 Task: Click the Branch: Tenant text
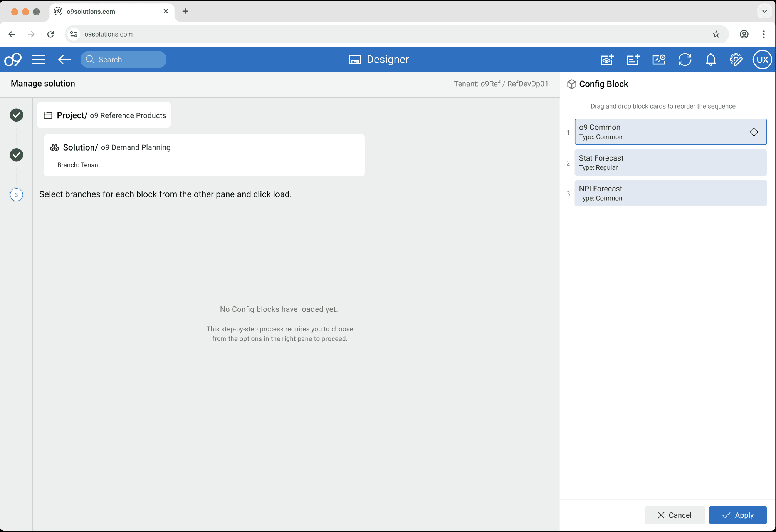pyautogui.click(x=79, y=165)
